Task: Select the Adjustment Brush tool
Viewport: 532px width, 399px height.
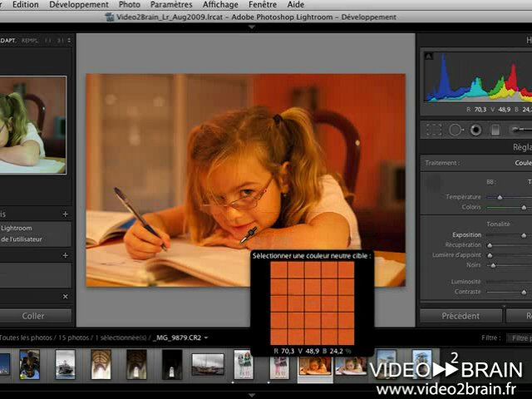Action: [521, 130]
